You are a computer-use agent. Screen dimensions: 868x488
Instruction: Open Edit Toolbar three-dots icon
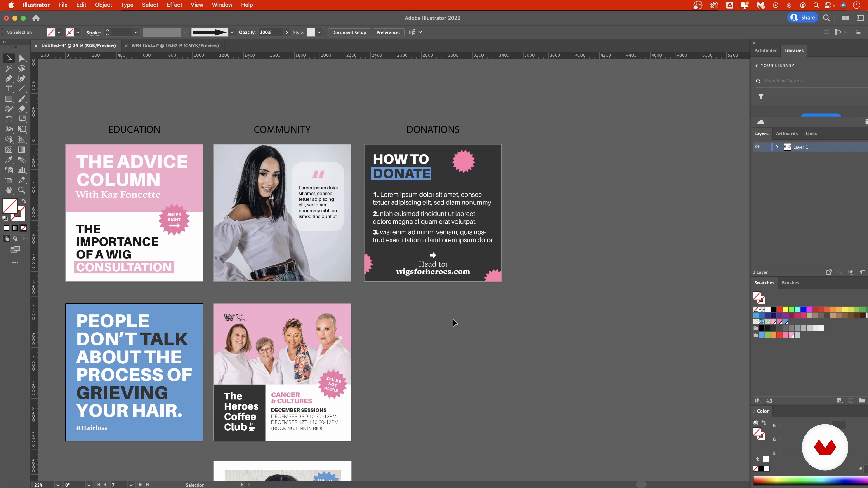coord(15,263)
